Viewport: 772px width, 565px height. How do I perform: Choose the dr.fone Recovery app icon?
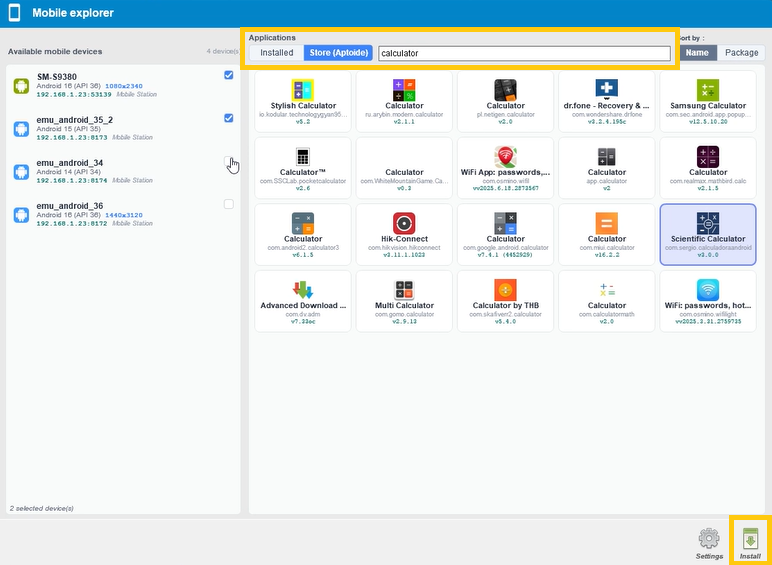(607, 89)
